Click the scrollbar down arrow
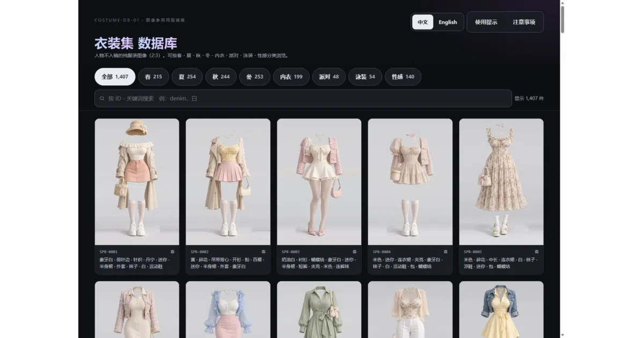Image resolution: width=644 pixels, height=338 pixels. [x=562, y=335]
